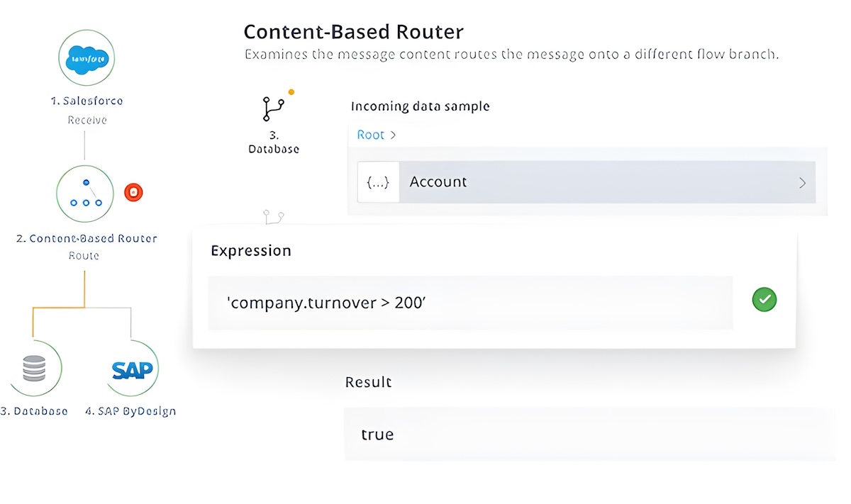Click the orange status dot by branch icon
851x504 pixels.
click(x=291, y=91)
